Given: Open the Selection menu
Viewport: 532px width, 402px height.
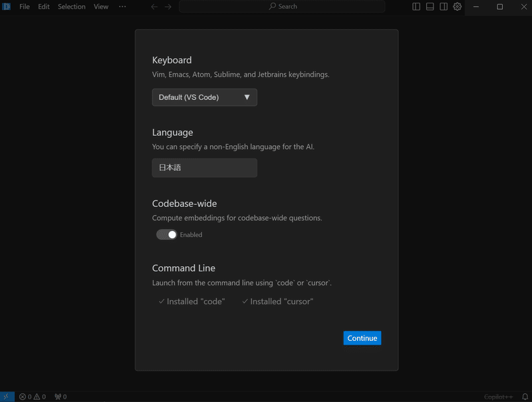Looking at the screenshot, I should point(72,7).
